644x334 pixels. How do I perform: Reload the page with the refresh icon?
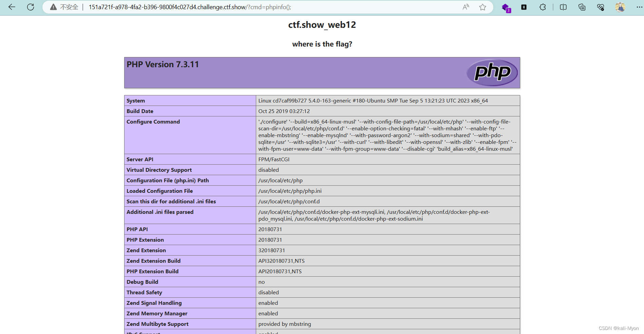(31, 7)
